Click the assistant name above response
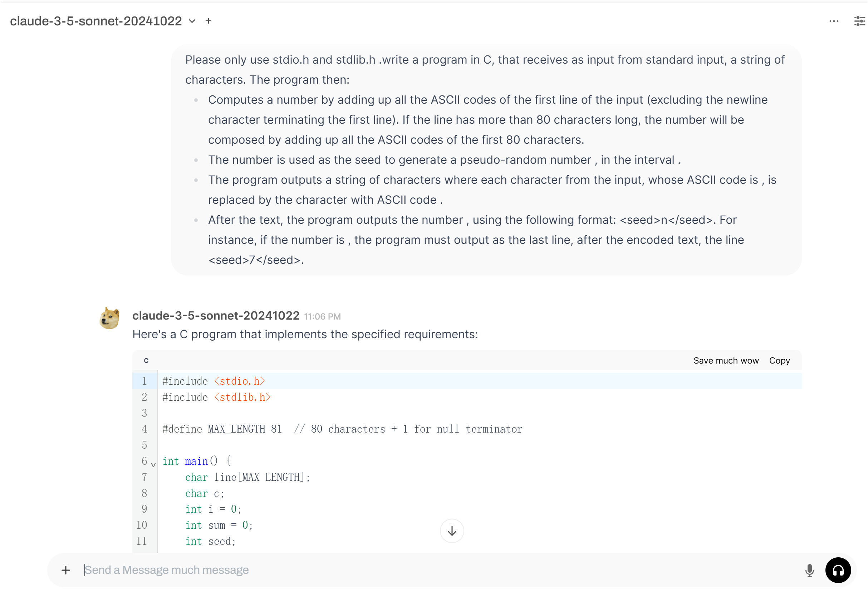868x597 pixels. coord(216,316)
